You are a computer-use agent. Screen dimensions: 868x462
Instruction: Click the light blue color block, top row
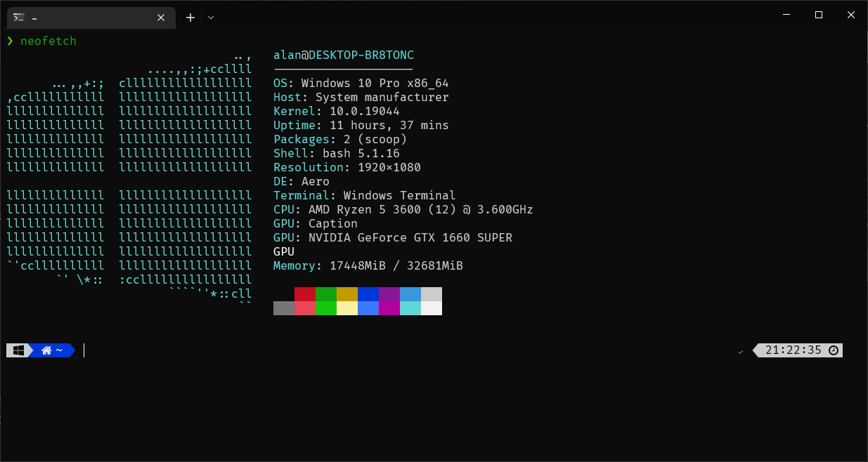[x=410, y=294]
